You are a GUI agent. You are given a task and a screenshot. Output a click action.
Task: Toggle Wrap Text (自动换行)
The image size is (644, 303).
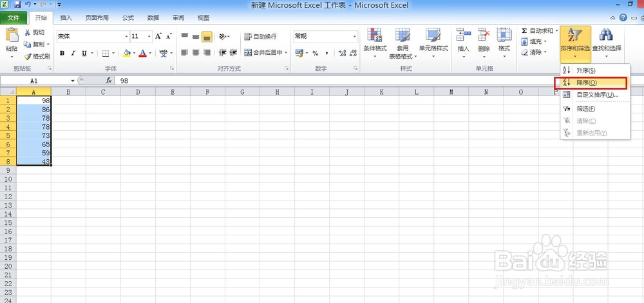pos(260,37)
